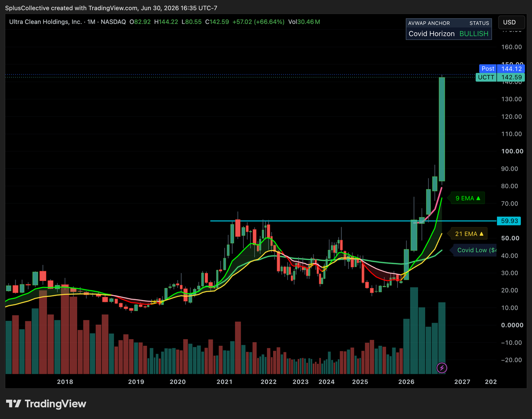Image resolution: width=532 pixels, height=419 pixels.
Task: Click the Covid Low label
Action: tap(473, 250)
